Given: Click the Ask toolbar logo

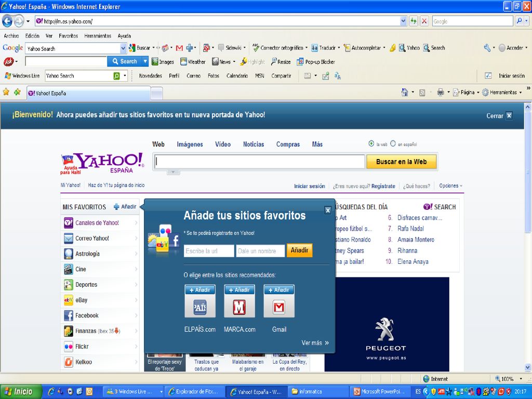Looking at the screenshot, I should point(8,61).
